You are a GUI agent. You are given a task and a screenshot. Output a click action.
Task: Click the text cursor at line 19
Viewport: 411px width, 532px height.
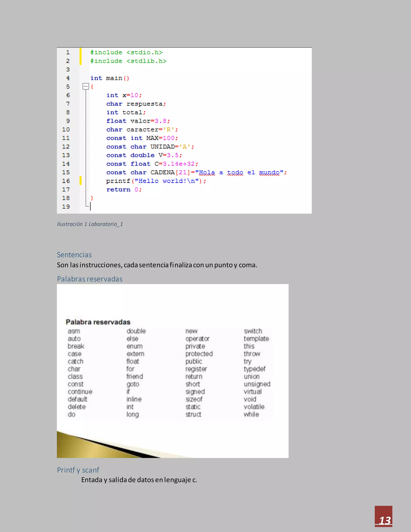click(x=90, y=207)
